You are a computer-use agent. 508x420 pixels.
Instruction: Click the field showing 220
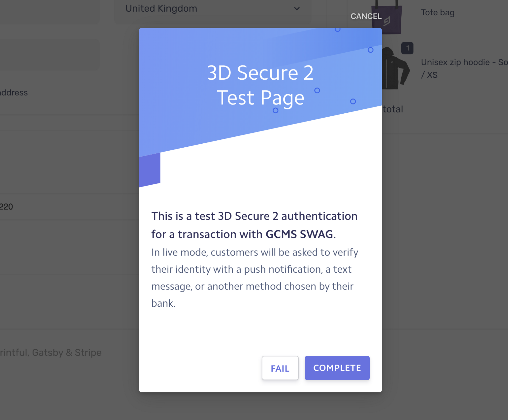[69, 207]
